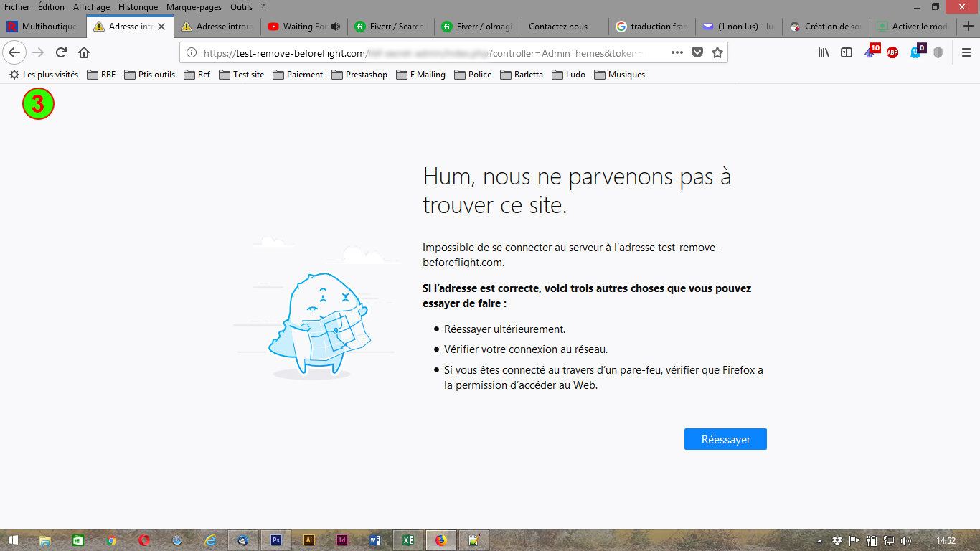Screen dimensions: 980x551
Task: Show site information icon in address bar
Action: click(x=192, y=53)
